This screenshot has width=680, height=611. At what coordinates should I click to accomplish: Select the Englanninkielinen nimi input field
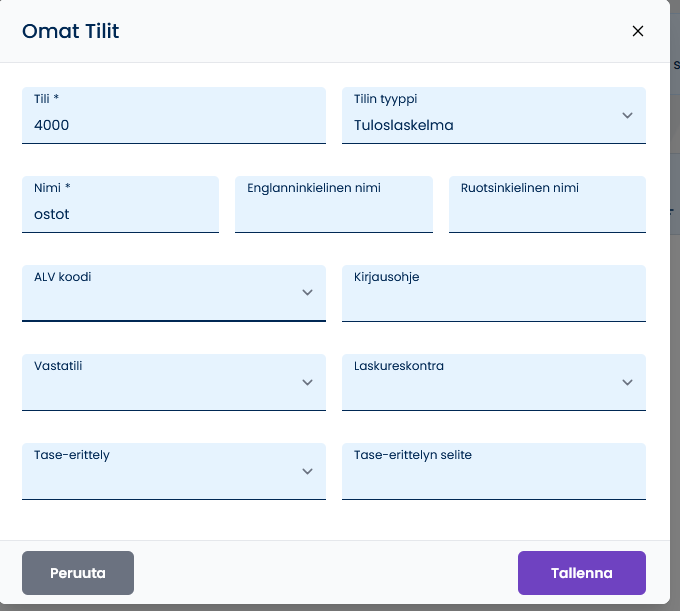point(334,204)
